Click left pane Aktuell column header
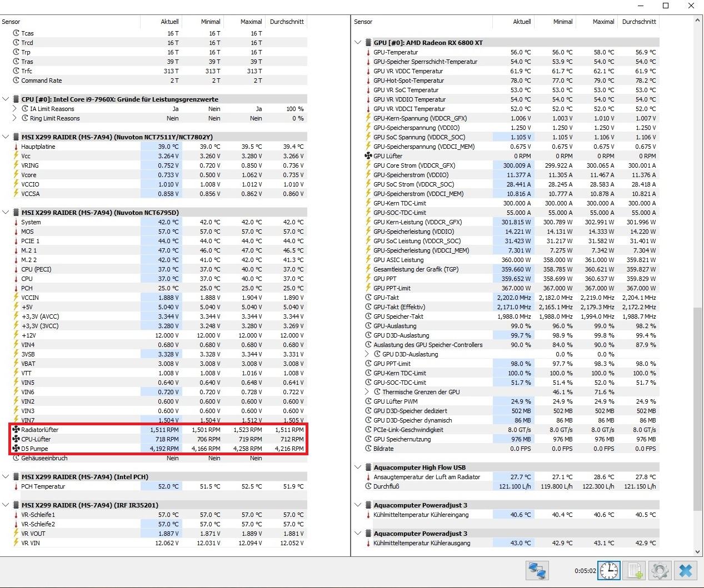704x588 pixels. (x=161, y=22)
